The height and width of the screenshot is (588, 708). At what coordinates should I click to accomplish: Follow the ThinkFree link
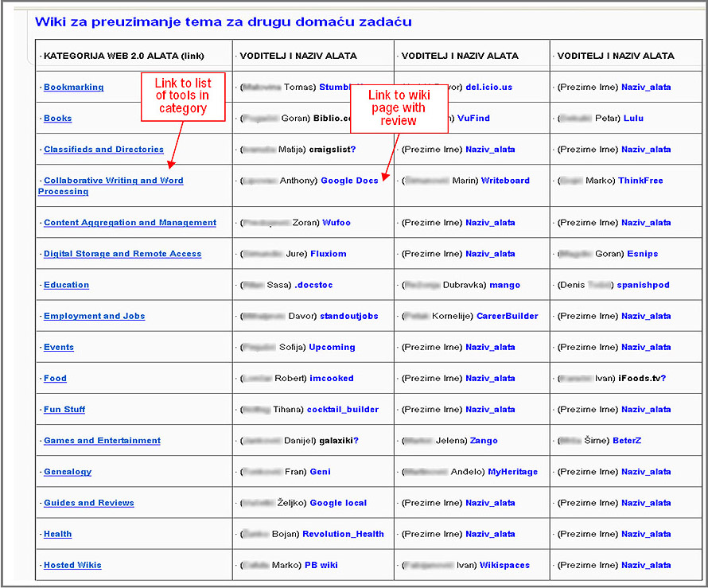(x=640, y=181)
